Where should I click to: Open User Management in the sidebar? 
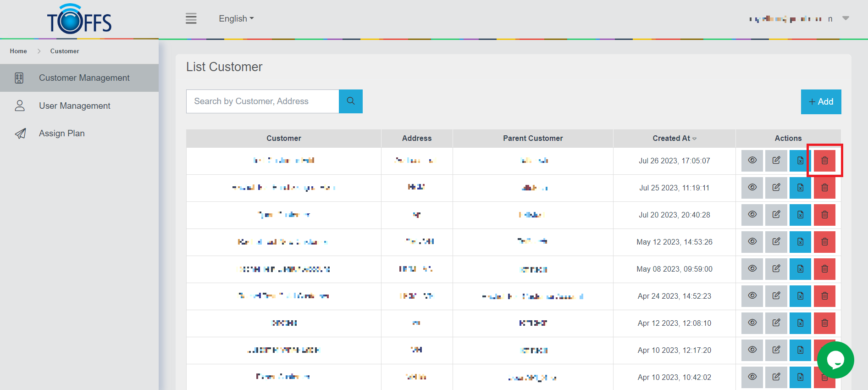[x=74, y=106]
